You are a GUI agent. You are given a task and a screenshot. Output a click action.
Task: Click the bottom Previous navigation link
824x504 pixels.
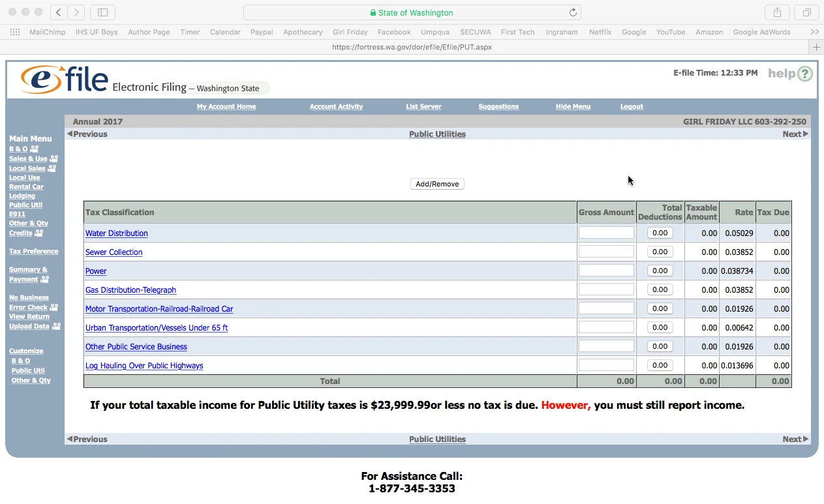87,439
